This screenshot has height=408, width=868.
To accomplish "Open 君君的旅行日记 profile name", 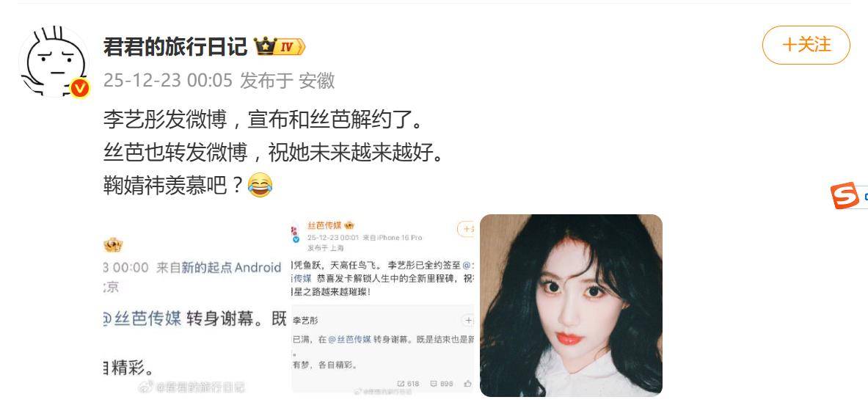I will (x=175, y=47).
